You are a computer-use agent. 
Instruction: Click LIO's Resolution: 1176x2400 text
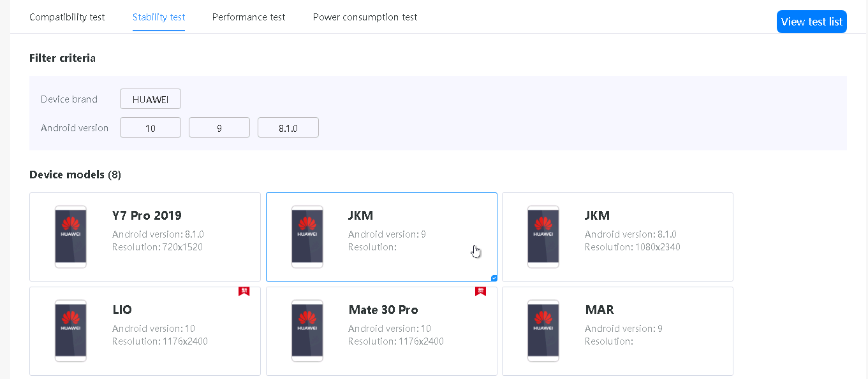click(160, 341)
